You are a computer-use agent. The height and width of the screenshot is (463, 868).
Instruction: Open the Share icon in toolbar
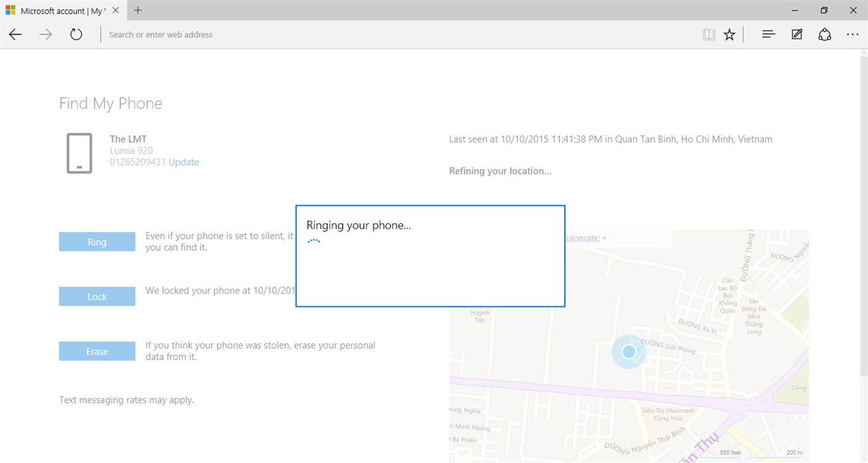click(x=825, y=34)
